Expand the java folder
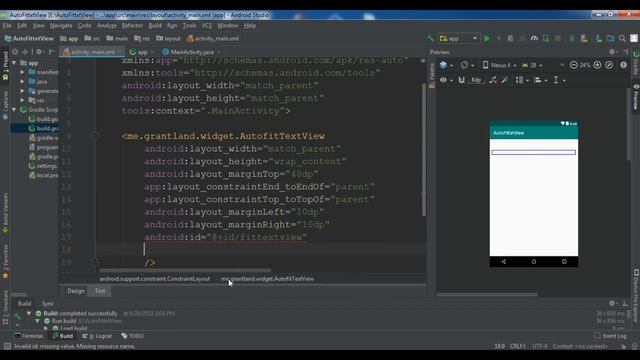The image size is (640, 360). tap(22, 82)
